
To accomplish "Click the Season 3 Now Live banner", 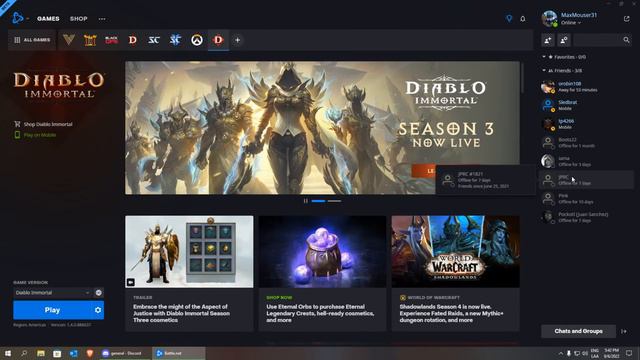I will coord(322,128).
